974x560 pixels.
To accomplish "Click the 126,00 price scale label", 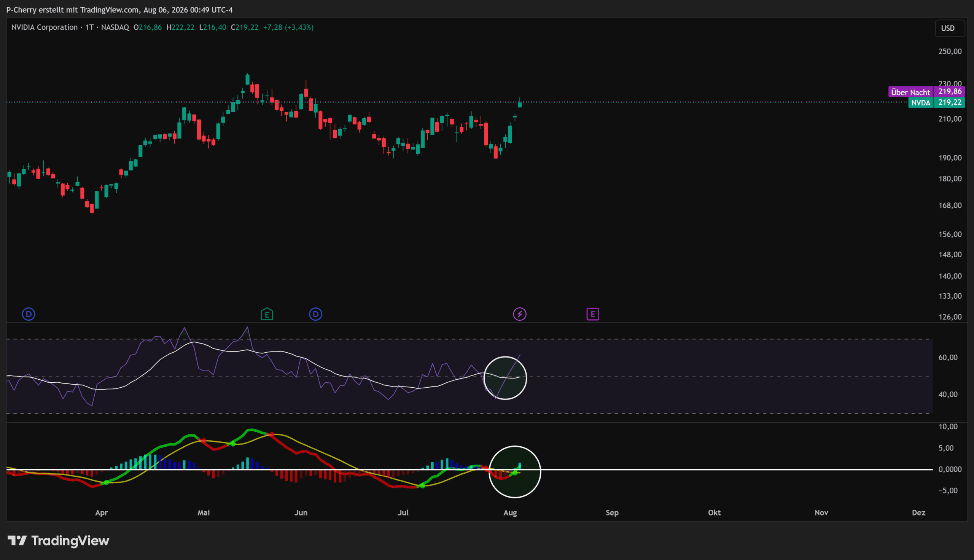I will click(x=950, y=317).
